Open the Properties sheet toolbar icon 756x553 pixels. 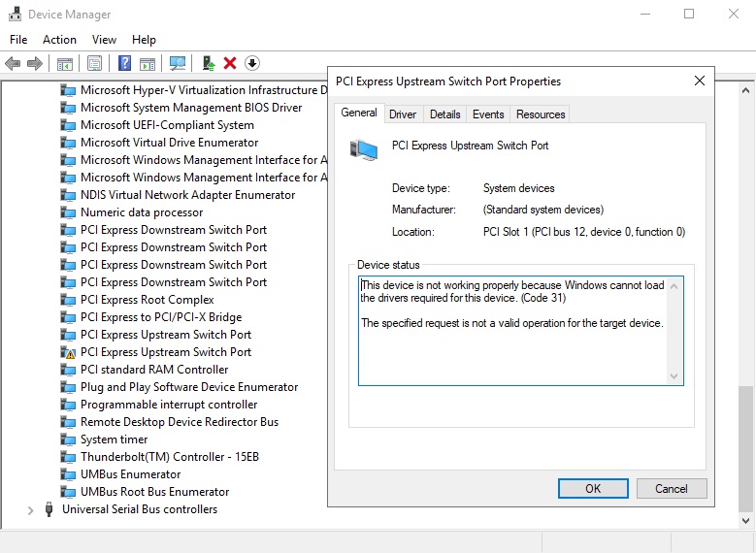tap(94, 63)
